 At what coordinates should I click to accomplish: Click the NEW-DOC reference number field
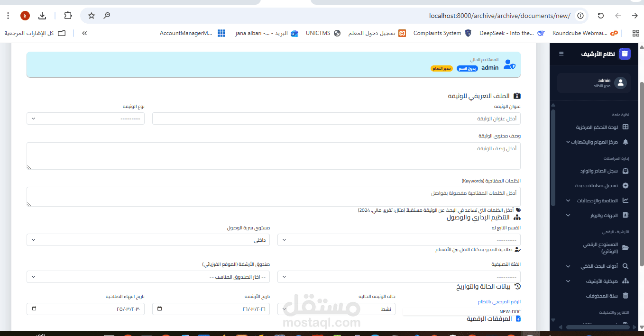[x=462, y=311]
